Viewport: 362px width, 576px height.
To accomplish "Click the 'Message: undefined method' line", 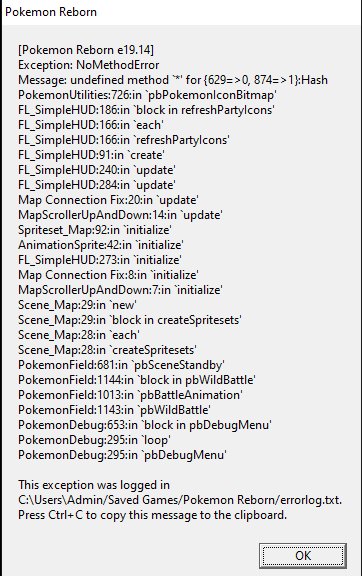I will click(173, 80).
